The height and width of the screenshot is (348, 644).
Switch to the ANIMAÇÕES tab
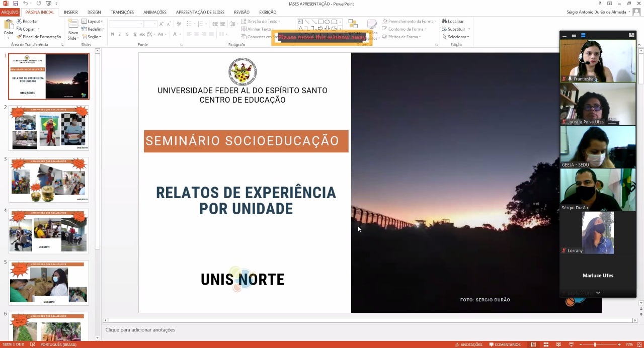[x=155, y=12]
